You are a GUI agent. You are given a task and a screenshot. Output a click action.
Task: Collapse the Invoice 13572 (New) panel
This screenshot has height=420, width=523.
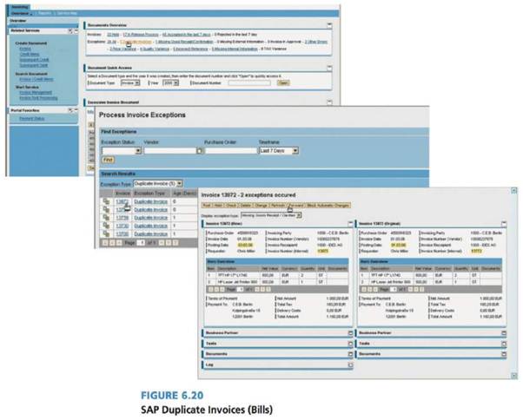(x=349, y=223)
